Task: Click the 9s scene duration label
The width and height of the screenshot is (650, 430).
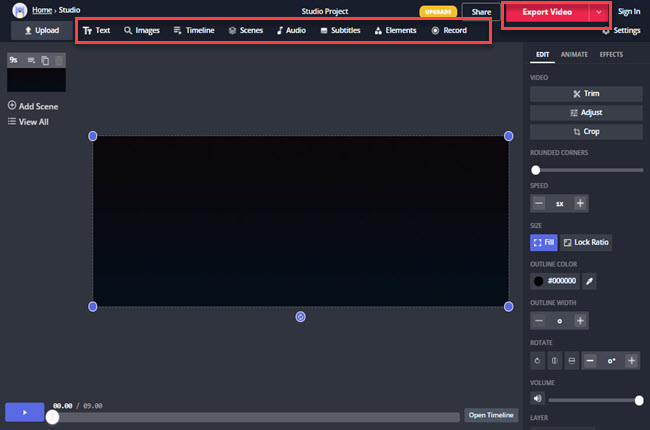Action: click(x=14, y=60)
